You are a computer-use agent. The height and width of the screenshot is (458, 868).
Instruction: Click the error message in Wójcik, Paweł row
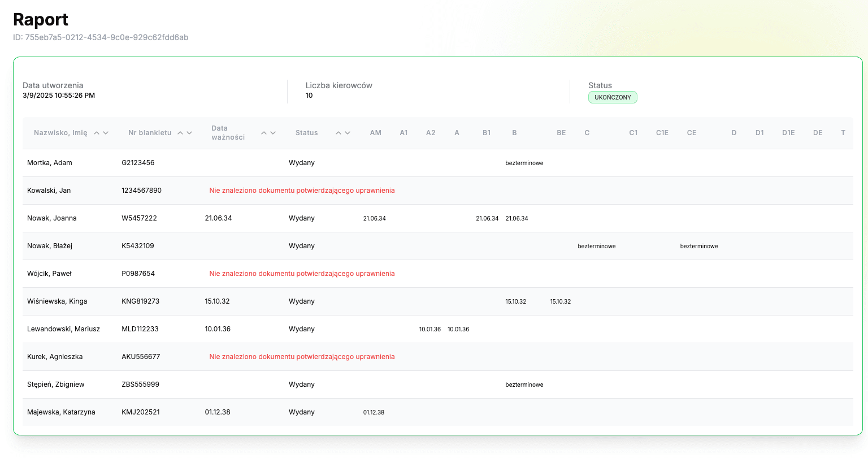(302, 274)
